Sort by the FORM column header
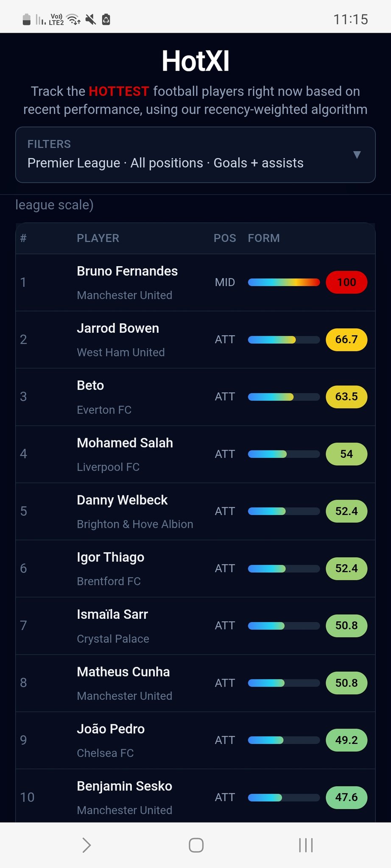The height and width of the screenshot is (868, 391). pyautogui.click(x=263, y=238)
